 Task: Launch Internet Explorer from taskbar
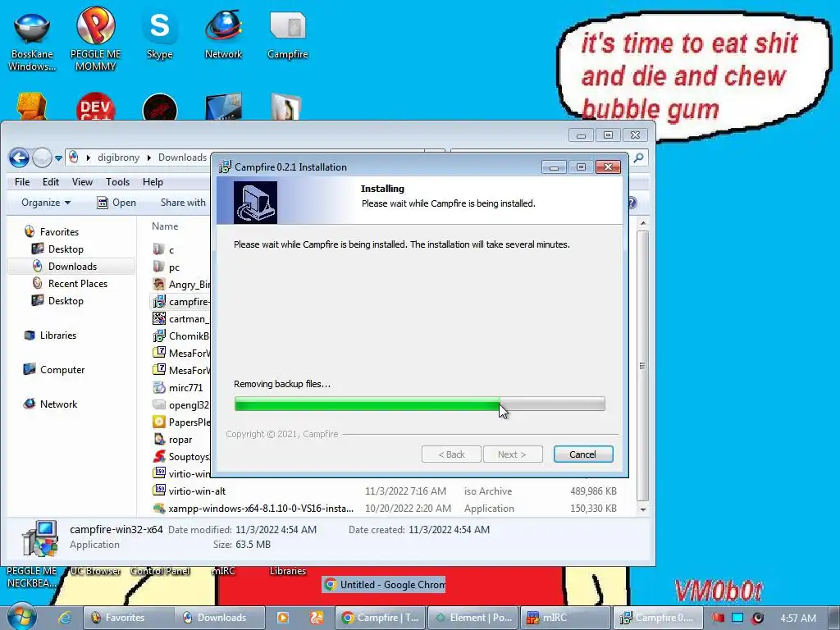(65, 618)
